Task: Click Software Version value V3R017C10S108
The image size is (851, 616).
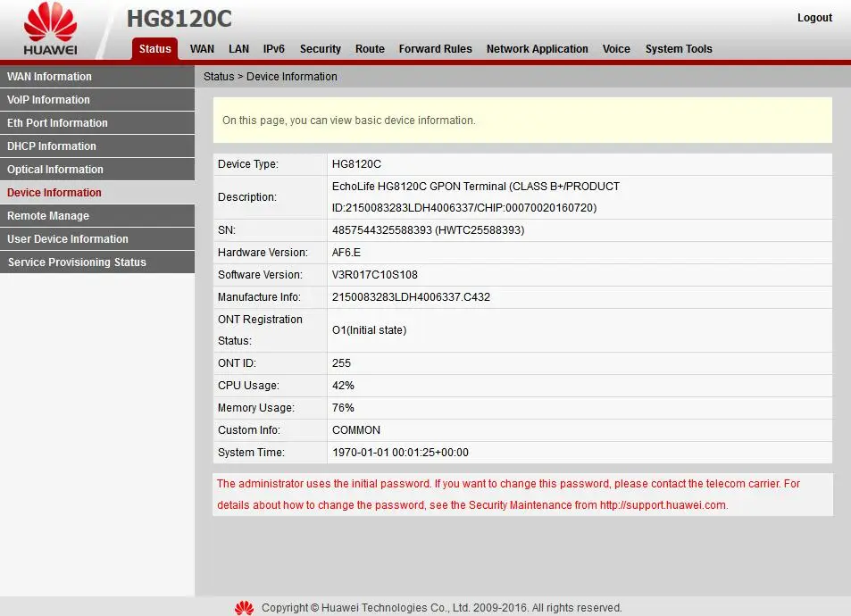Action: [375, 275]
